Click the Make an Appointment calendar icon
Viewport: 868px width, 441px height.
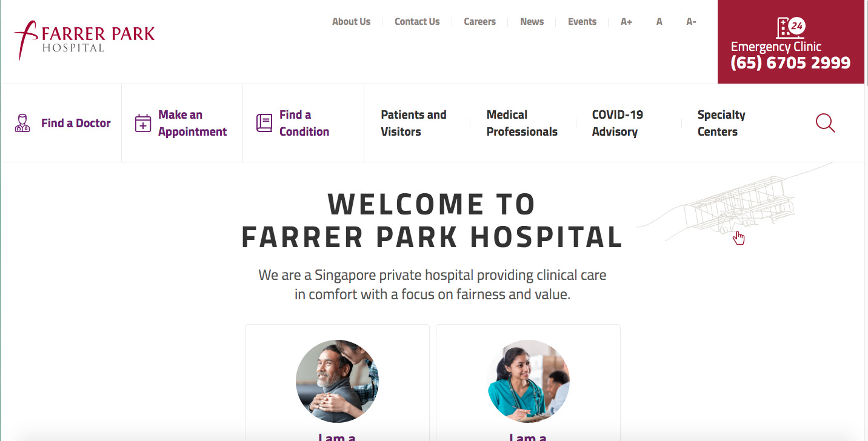[143, 123]
